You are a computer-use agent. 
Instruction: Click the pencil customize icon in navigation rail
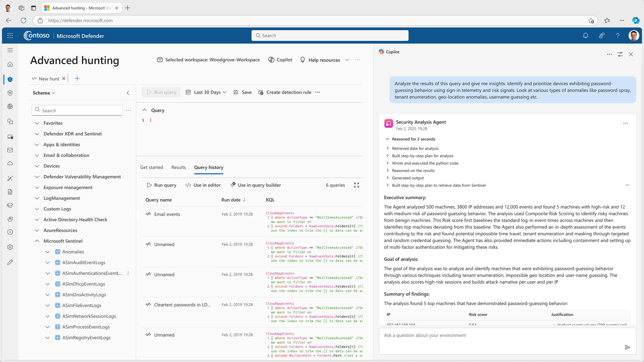tap(10, 262)
